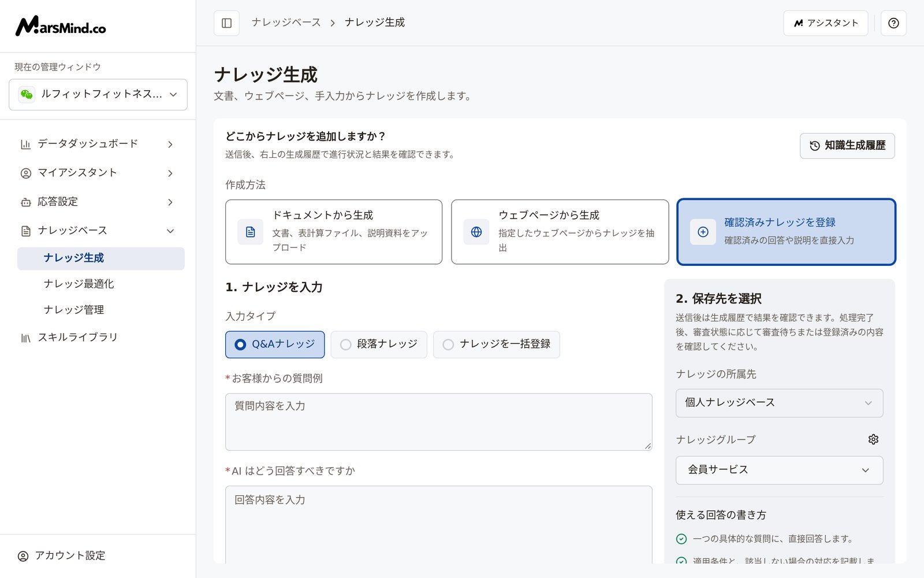Click the データダッシュボード chart icon
924x578 pixels.
point(25,144)
